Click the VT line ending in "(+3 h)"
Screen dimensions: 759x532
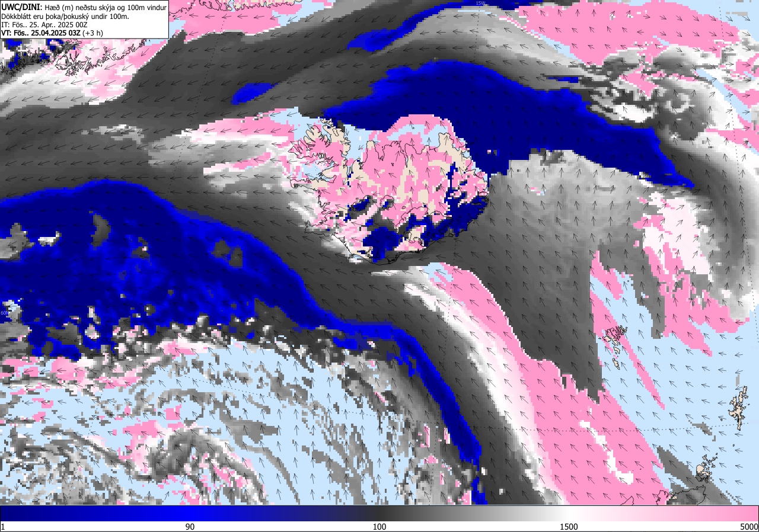pos(52,33)
